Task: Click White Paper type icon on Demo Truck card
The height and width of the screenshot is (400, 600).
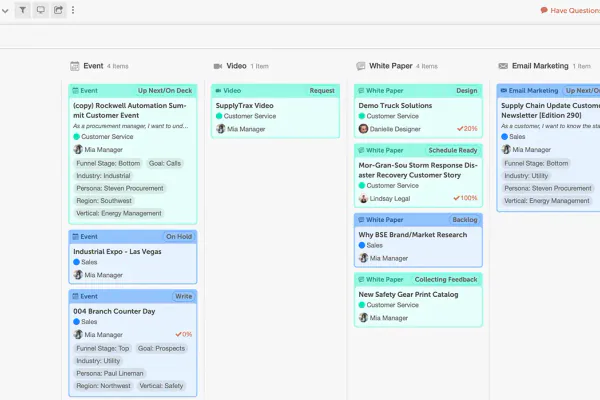Action: click(x=361, y=91)
